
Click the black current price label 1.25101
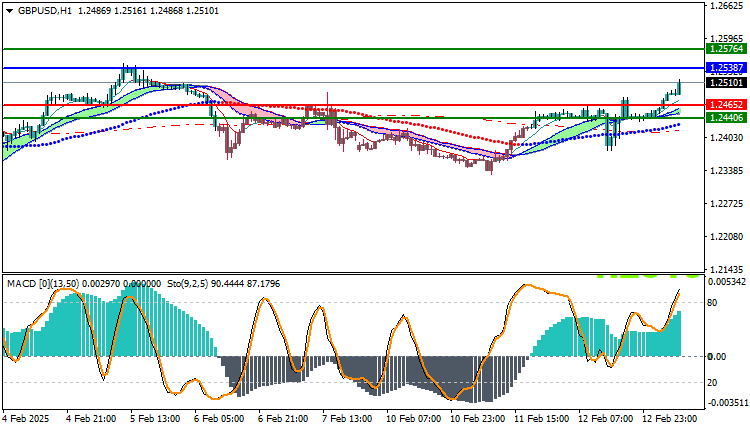tap(726, 83)
